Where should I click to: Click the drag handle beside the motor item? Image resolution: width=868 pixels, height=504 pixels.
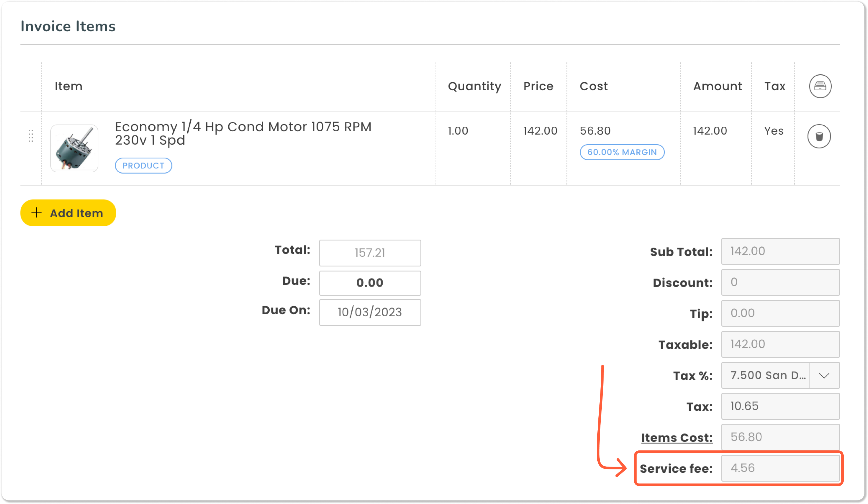coord(31,136)
